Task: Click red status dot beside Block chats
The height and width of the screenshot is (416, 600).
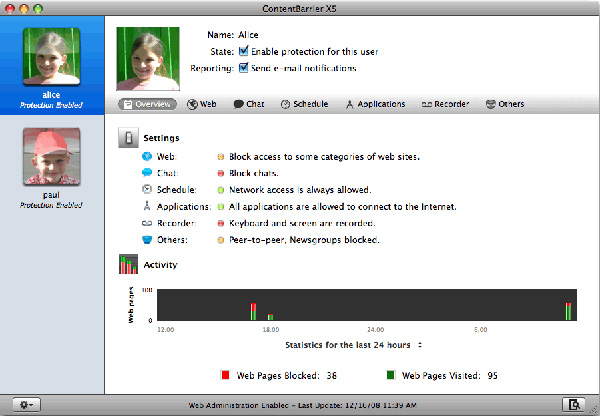Action: click(x=220, y=173)
